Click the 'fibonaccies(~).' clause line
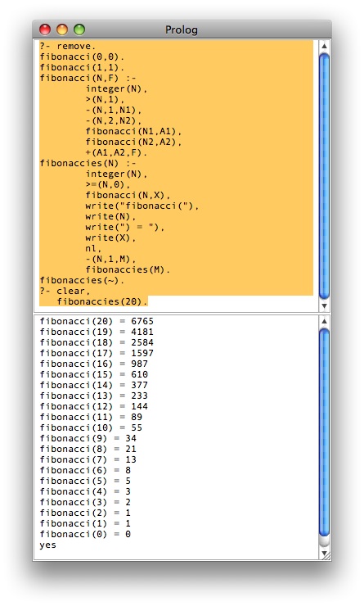The height and width of the screenshot is (606, 364). pos(82,280)
